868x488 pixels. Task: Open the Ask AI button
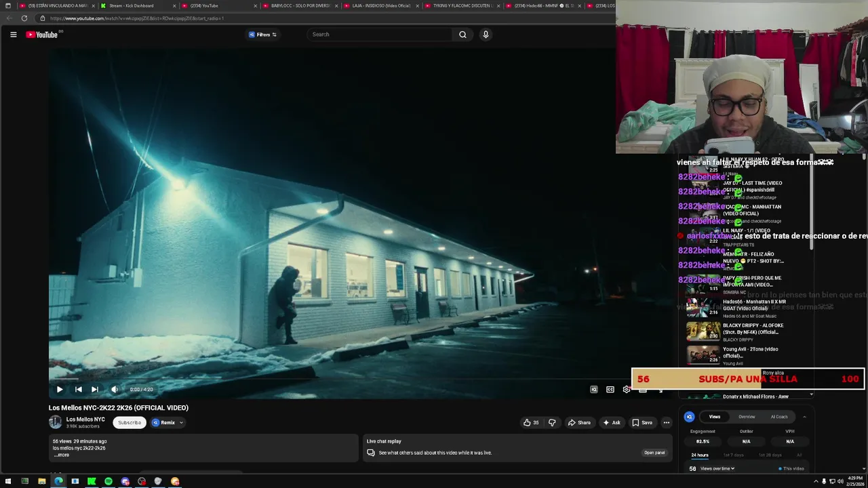click(x=612, y=422)
